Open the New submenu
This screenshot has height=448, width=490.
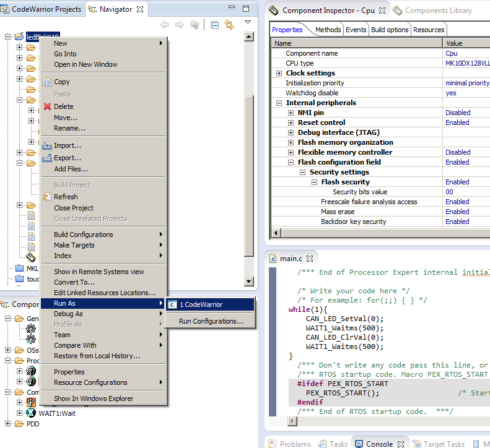point(103,43)
